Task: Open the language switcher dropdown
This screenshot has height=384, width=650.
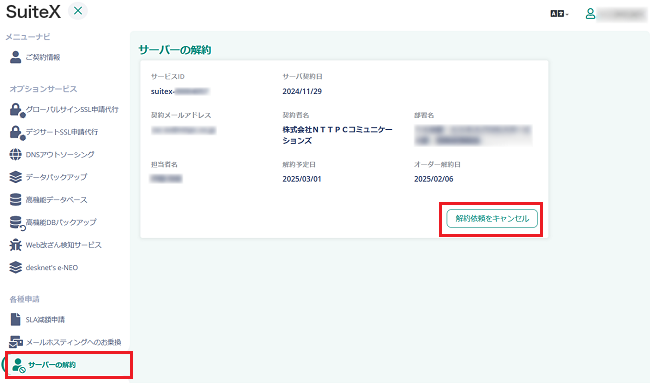Action: [x=559, y=14]
